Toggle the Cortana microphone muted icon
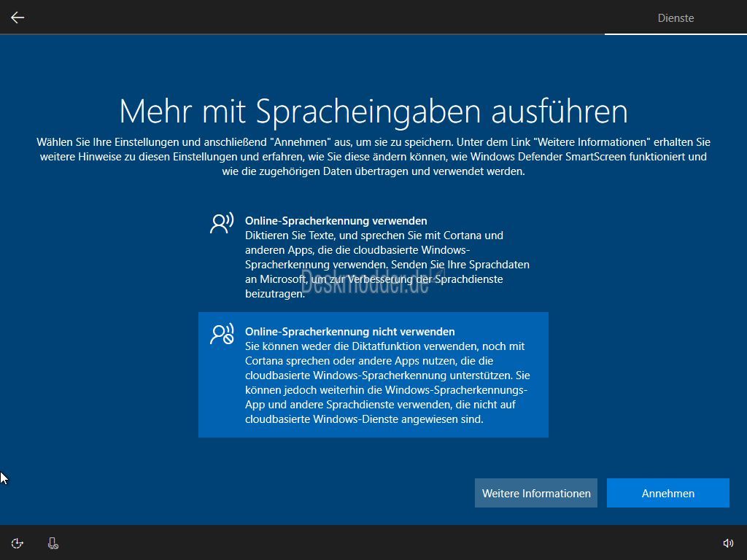This screenshot has width=747, height=560. click(x=53, y=543)
